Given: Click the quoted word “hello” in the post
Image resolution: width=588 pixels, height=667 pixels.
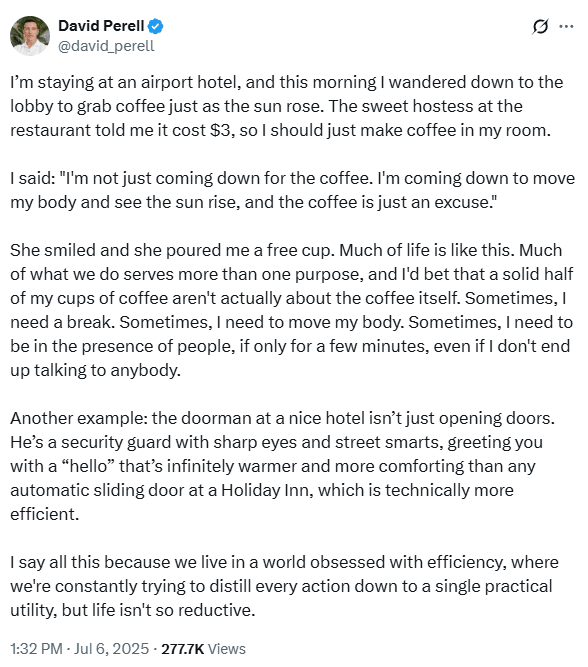Looking at the screenshot, I should 88,466.
